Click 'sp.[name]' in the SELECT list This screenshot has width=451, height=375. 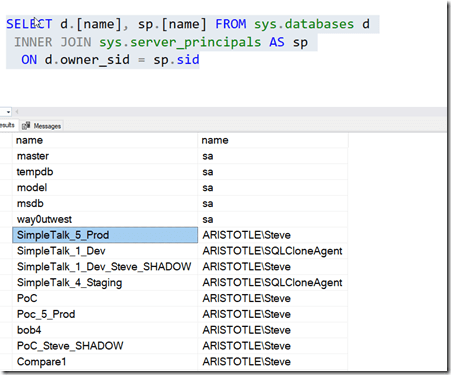172,24
